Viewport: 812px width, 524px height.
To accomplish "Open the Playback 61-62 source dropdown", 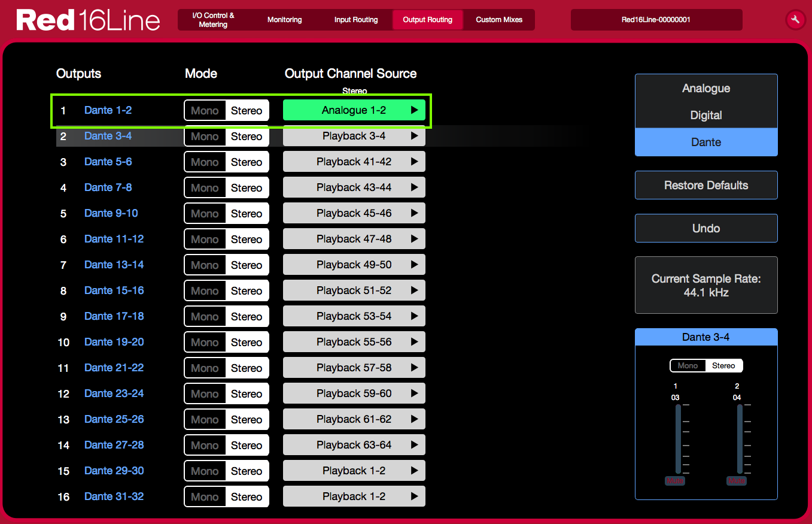I will pos(354,419).
